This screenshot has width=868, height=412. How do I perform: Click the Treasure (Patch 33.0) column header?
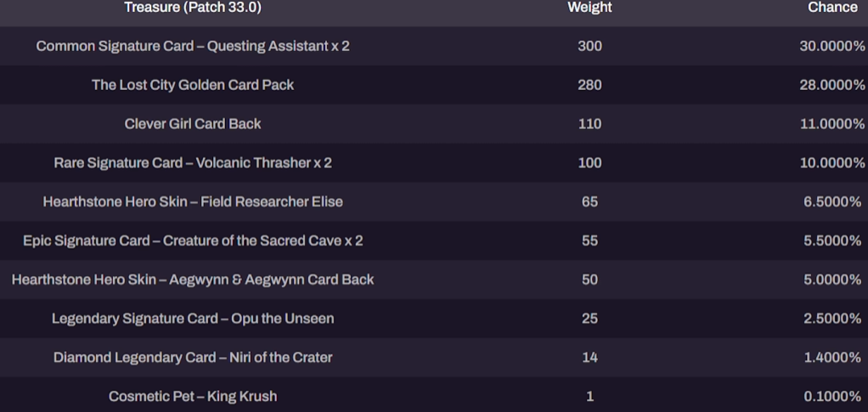pyautogui.click(x=193, y=8)
